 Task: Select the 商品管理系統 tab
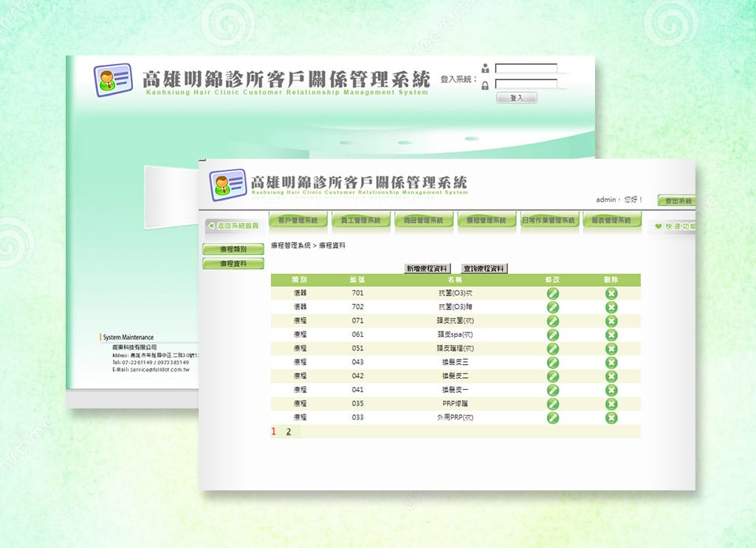423,220
